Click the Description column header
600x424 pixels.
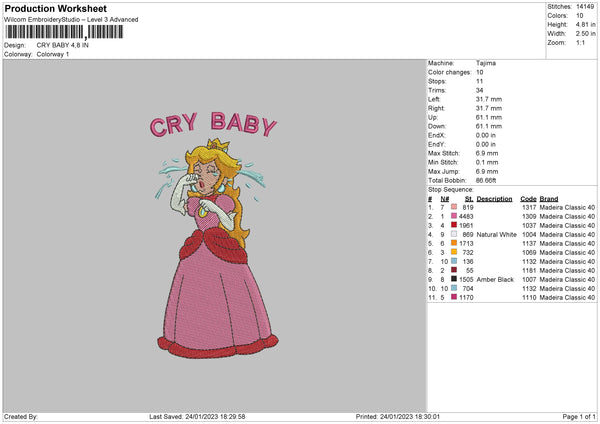point(494,199)
